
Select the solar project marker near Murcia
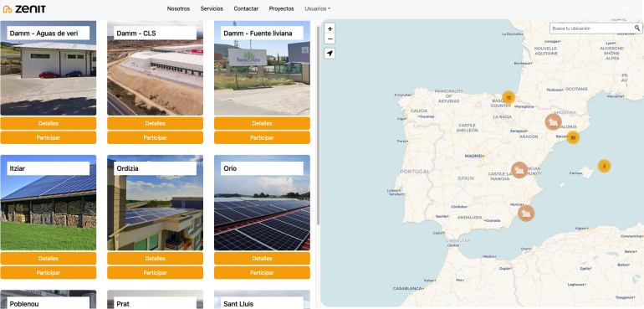pos(526,214)
